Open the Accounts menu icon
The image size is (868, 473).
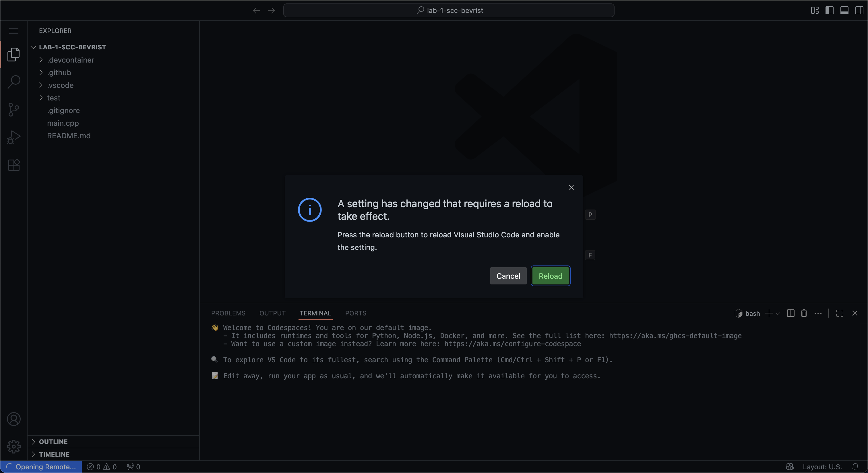point(14,419)
